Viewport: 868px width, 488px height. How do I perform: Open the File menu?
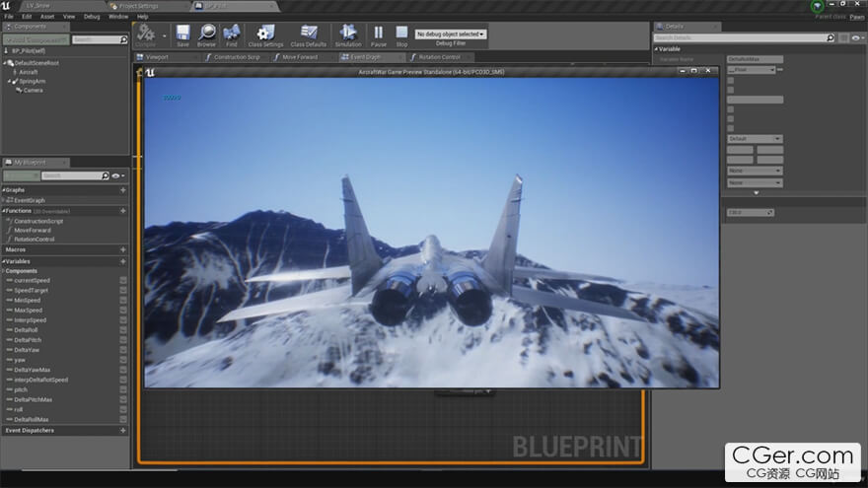click(x=9, y=17)
